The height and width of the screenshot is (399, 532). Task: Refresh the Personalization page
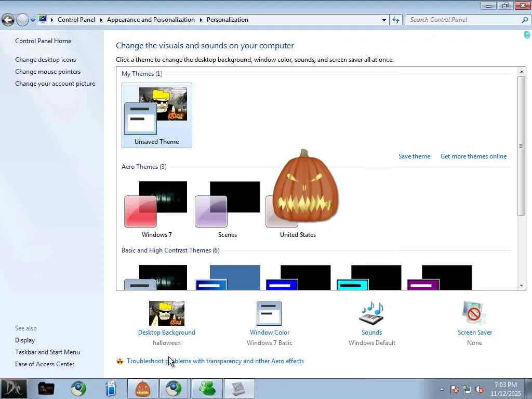[395, 20]
